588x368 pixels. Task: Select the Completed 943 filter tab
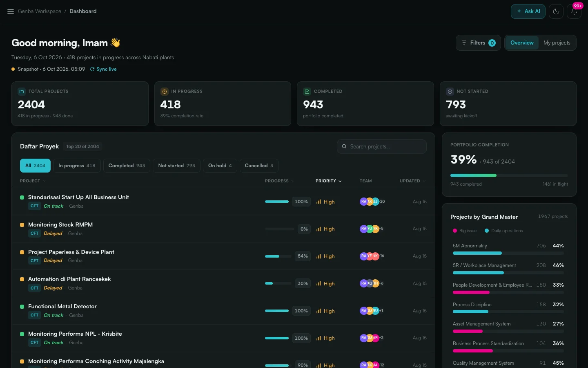pyautogui.click(x=127, y=166)
